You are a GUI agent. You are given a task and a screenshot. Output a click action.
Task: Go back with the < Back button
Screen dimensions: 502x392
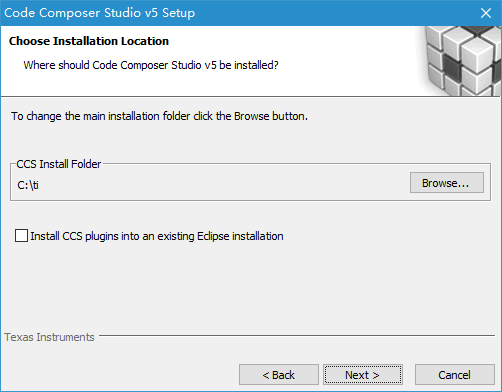(x=279, y=375)
